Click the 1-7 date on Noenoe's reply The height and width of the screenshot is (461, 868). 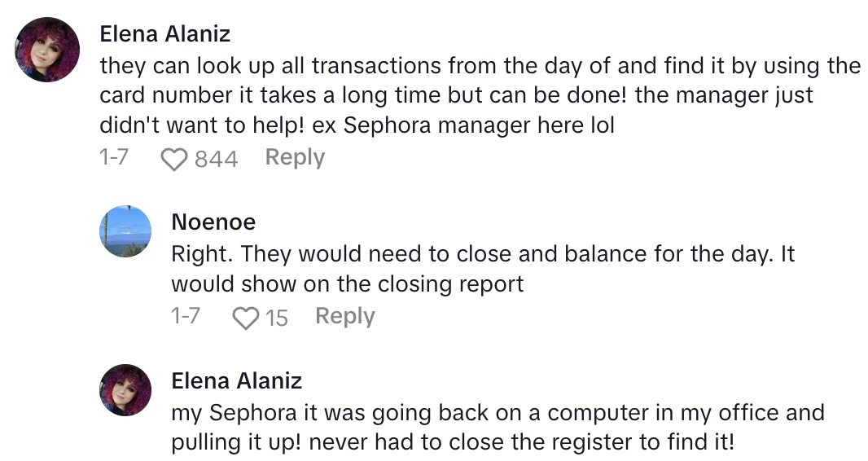click(186, 316)
